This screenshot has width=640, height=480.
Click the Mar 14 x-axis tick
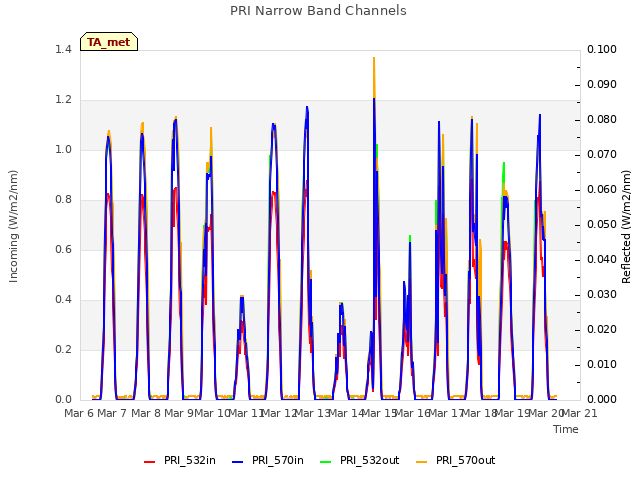click(x=346, y=413)
